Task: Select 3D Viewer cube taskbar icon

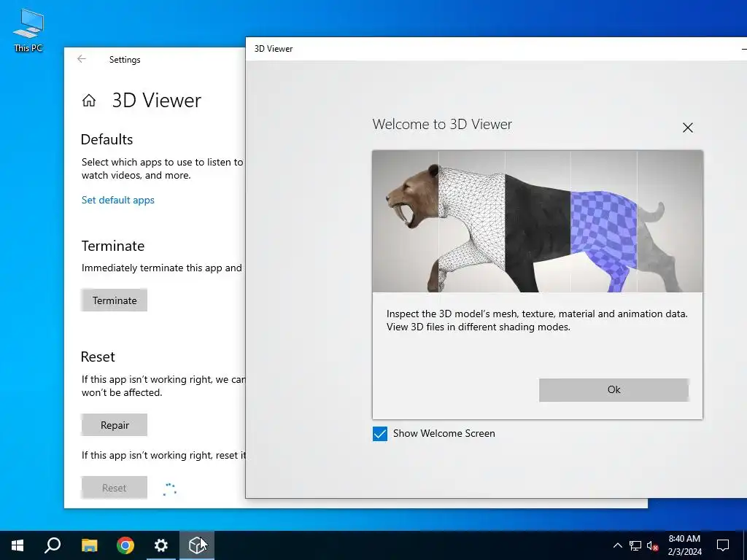Action: point(197,545)
